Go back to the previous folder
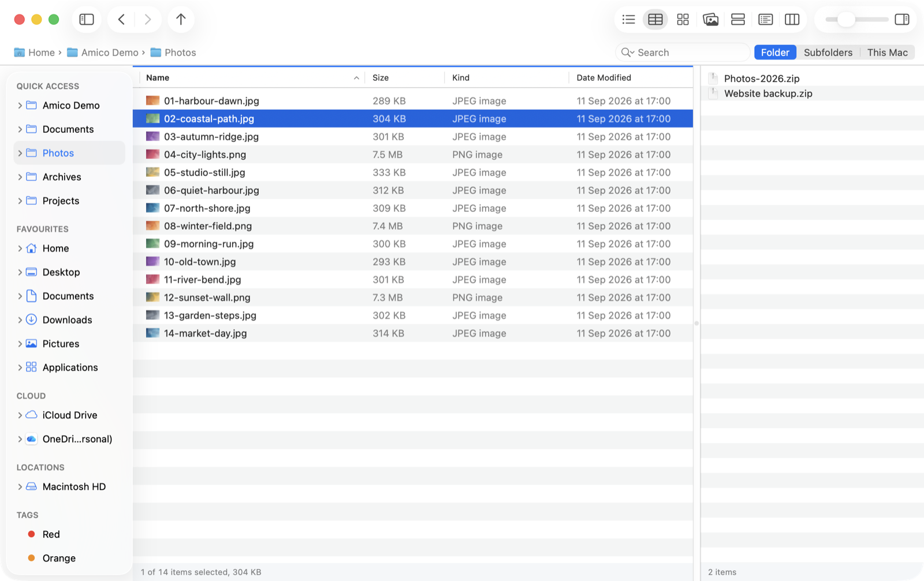 pyautogui.click(x=121, y=20)
